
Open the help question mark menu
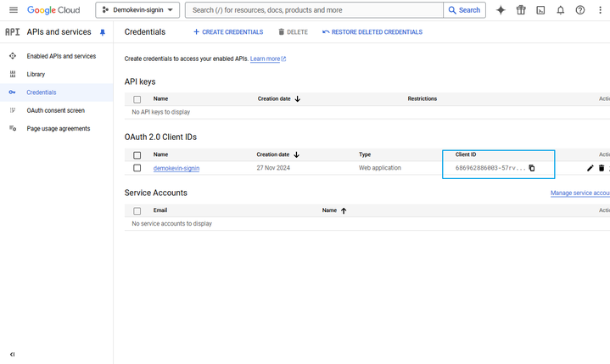[580, 10]
